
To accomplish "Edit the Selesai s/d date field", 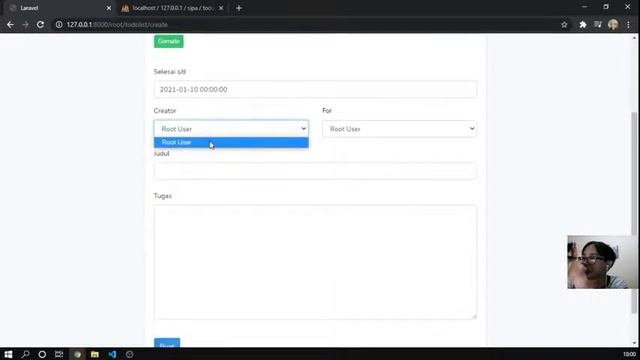I will [315, 89].
